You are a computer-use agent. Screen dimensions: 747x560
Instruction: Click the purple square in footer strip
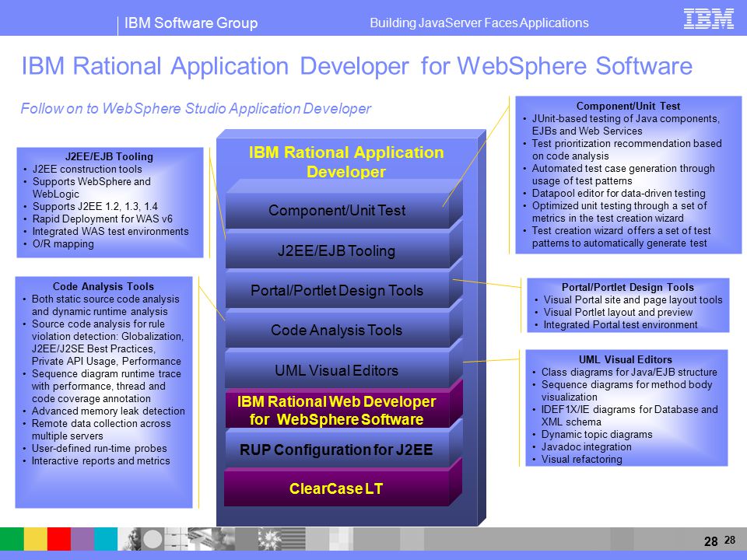point(82,539)
